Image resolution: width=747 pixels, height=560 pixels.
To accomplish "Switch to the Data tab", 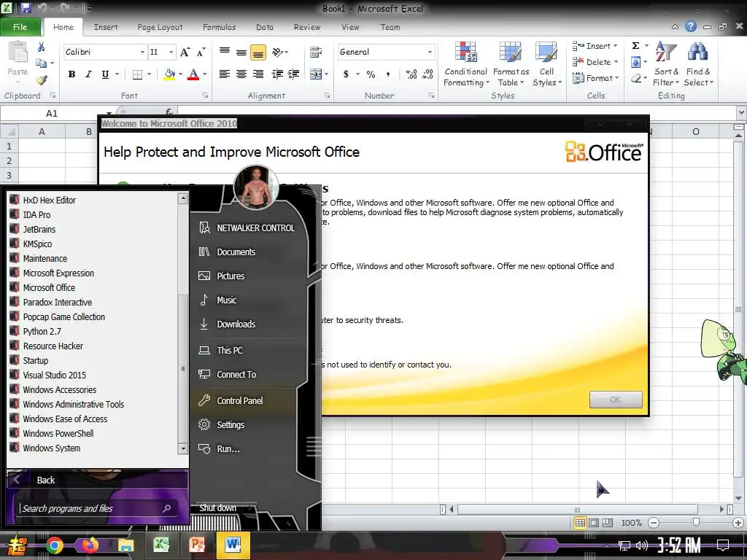I will (264, 27).
